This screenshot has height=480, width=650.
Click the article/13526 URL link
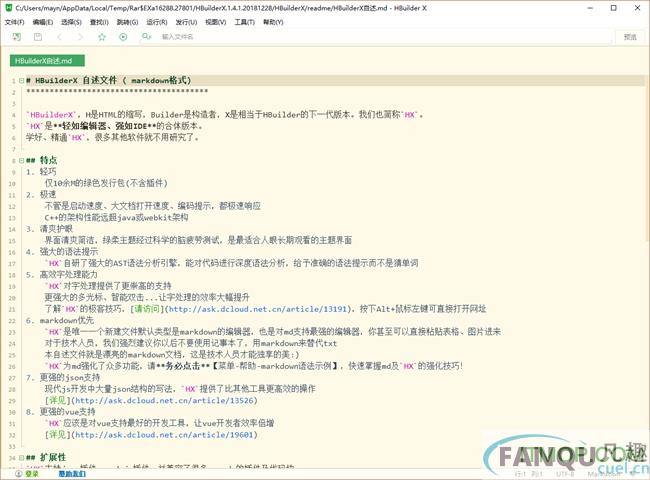tap(165, 400)
